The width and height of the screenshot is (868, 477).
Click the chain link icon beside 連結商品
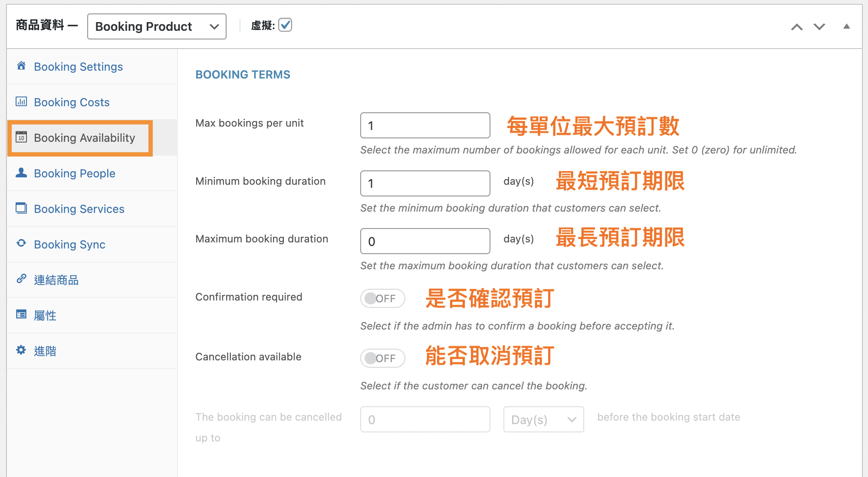point(21,279)
